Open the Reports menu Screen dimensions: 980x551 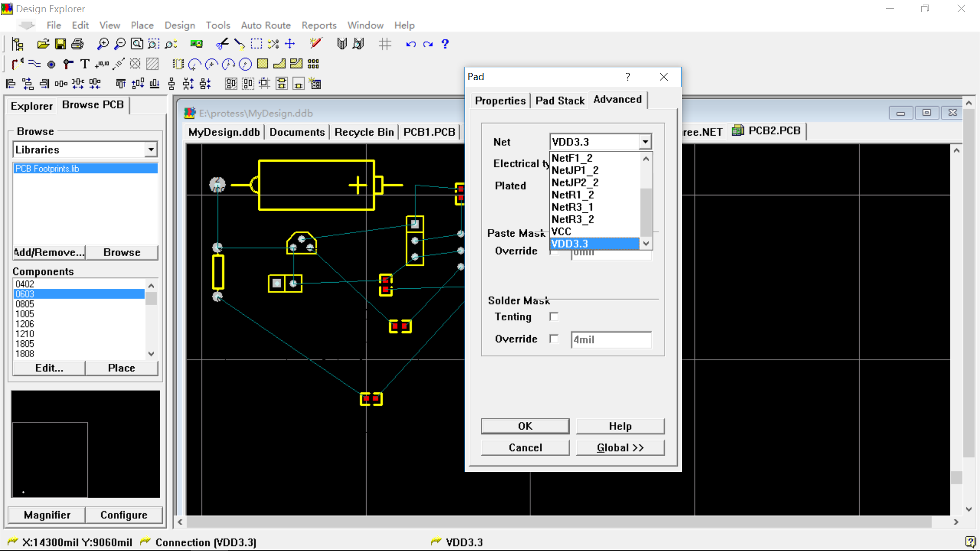318,25
